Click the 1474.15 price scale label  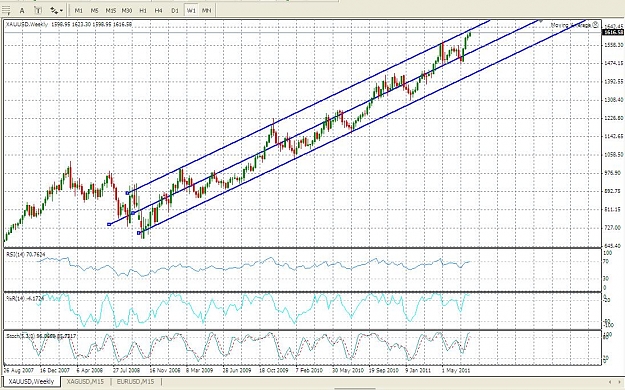pyautogui.click(x=613, y=63)
